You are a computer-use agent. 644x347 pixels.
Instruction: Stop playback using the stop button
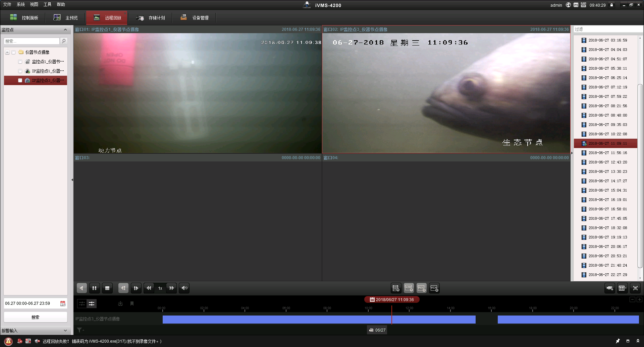(107, 288)
